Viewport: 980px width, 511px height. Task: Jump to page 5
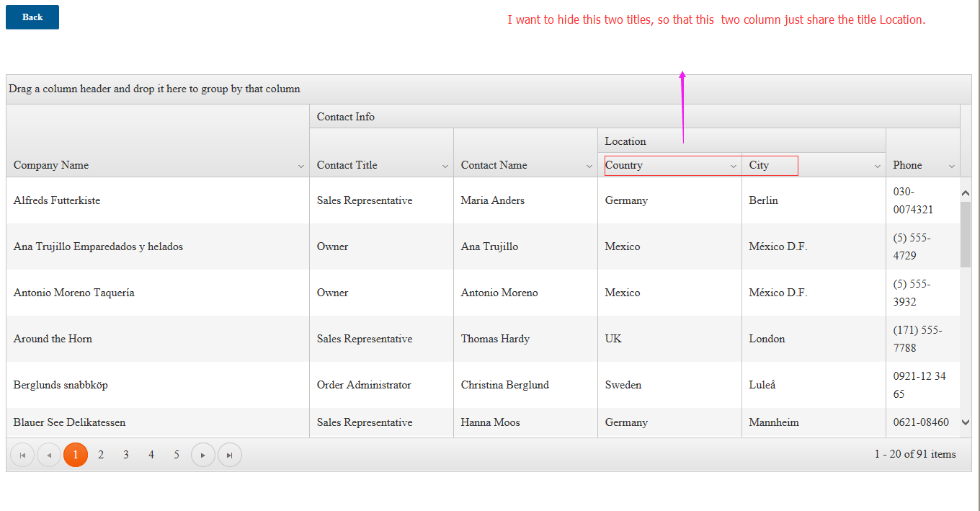click(x=177, y=455)
